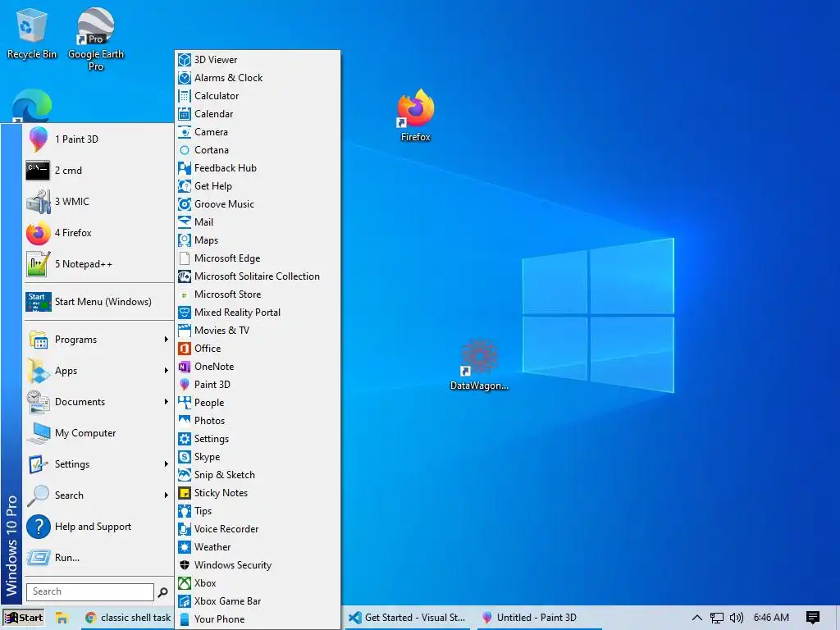Launch Alarms & Clock app
The width and height of the screenshot is (840, 630).
tap(258, 78)
